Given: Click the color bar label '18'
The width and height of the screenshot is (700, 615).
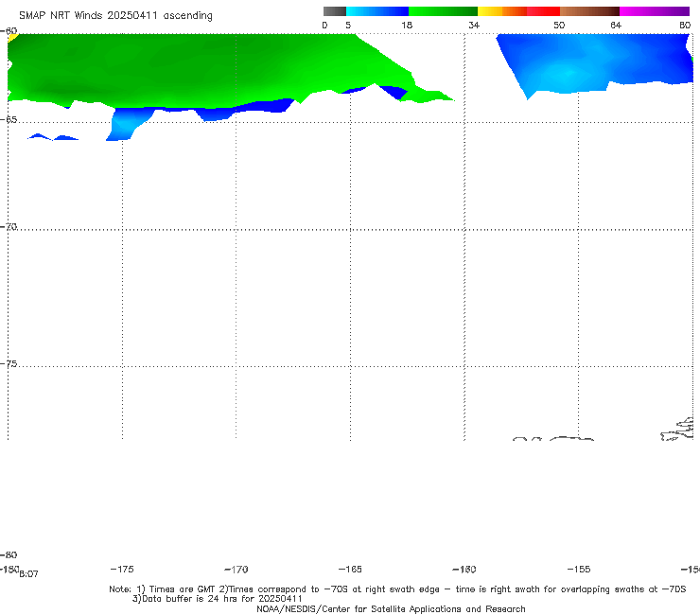Looking at the screenshot, I should point(407,26).
